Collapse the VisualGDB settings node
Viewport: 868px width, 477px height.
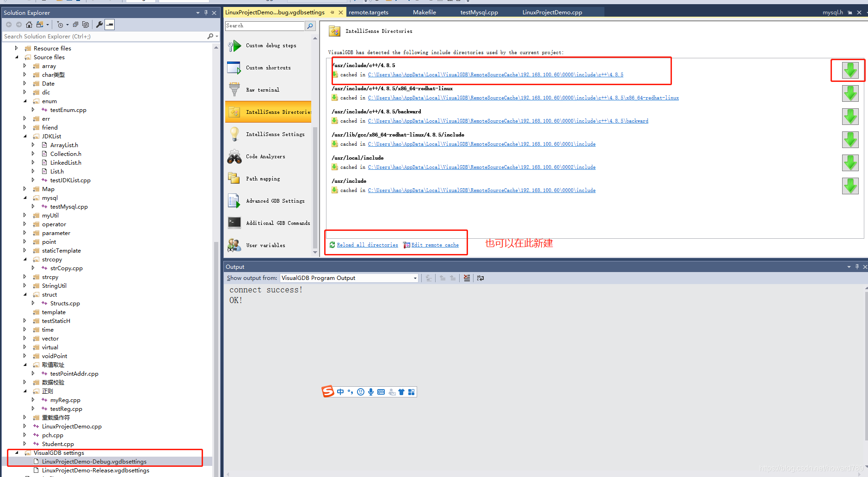click(17, 452)
